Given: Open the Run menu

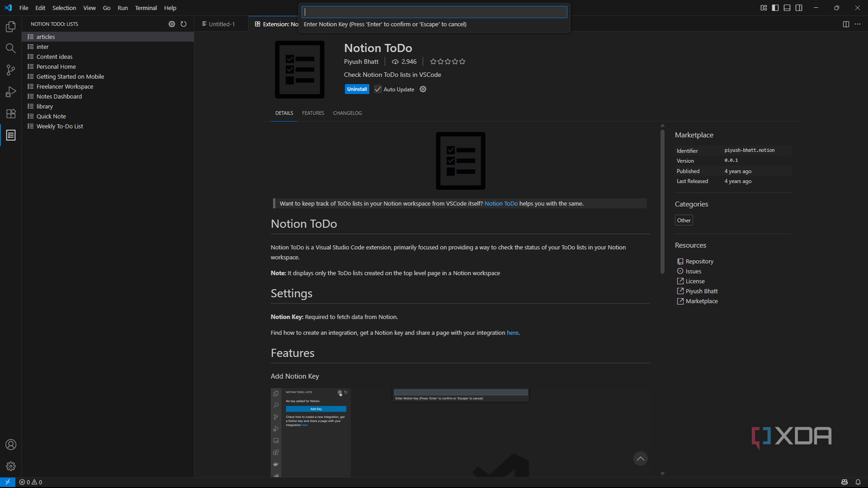Looking at the screenshot, I should pyautogui.click(x=123, y=8).
